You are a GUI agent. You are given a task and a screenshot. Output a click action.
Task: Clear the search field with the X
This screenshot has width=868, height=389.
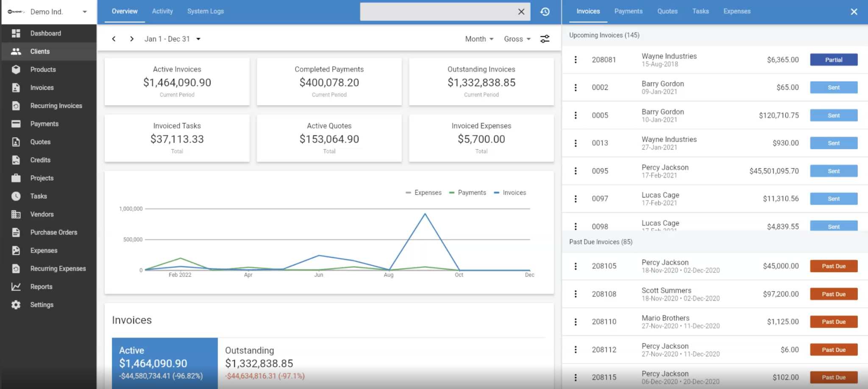pos(521,11)
